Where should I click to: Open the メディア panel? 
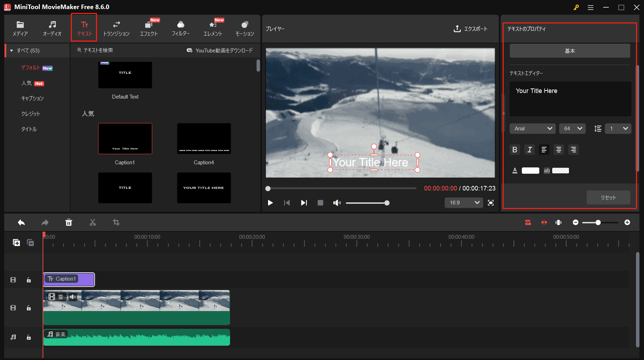tap(20, 28)
